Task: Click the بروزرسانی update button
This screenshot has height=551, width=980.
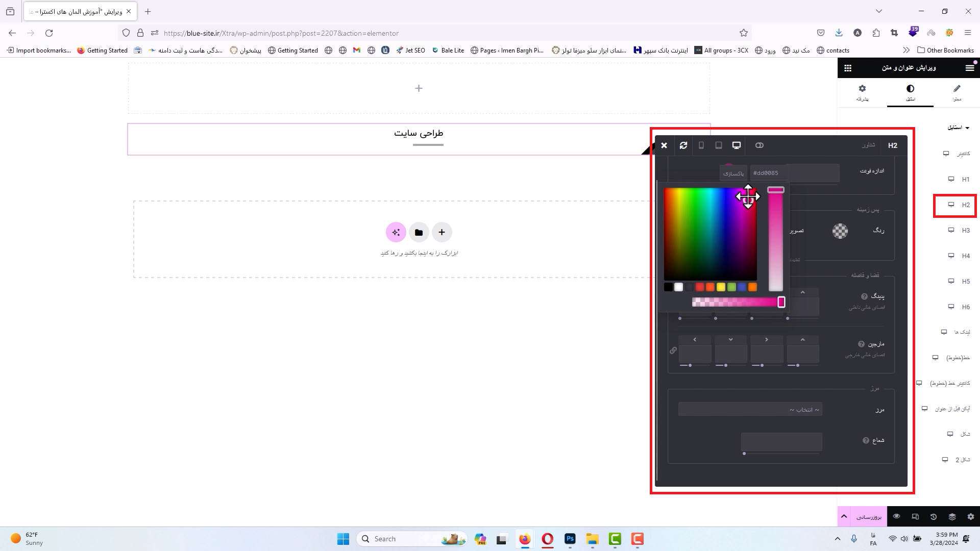Action: 869,517
